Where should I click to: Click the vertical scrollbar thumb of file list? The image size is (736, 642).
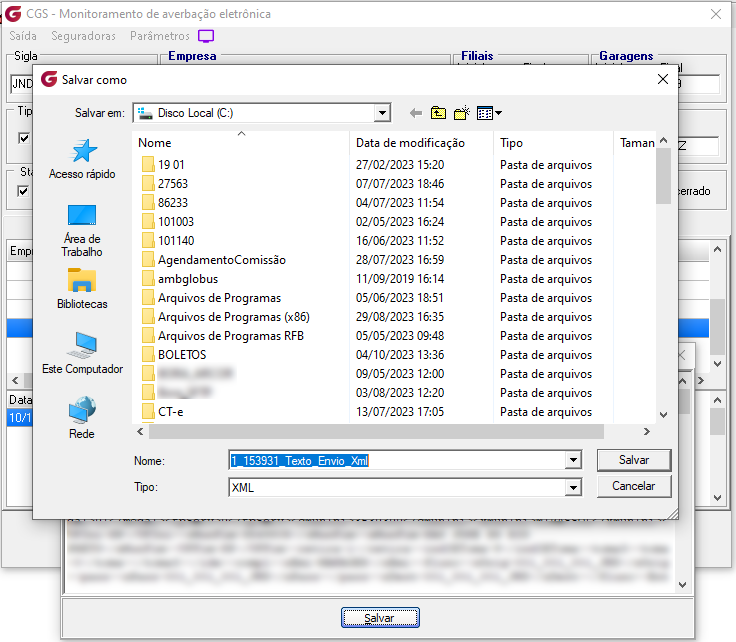pos(663,176)
